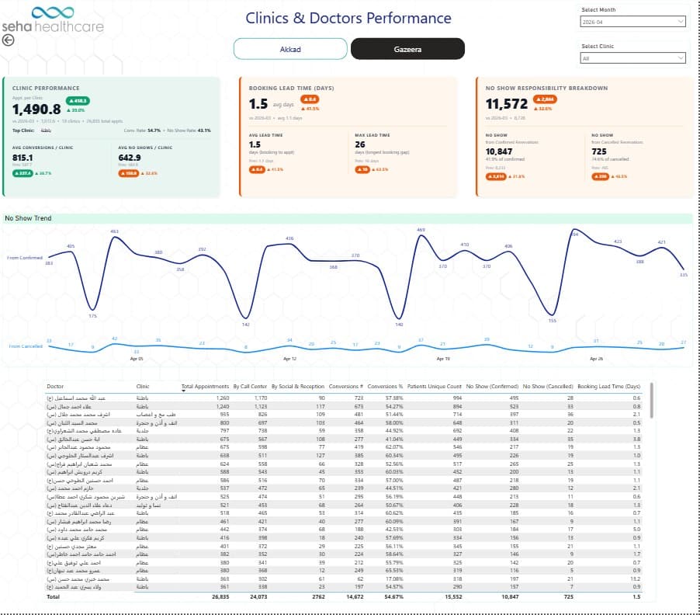Click the green change badge beside 1,490.8

[78, 101]
